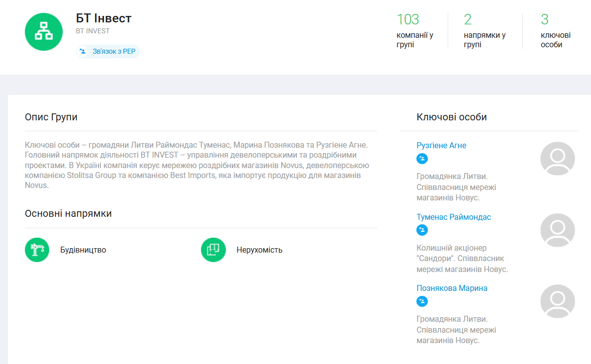Open Туменас Раймондас profile link
591x364 pixels.
[453, 217]
